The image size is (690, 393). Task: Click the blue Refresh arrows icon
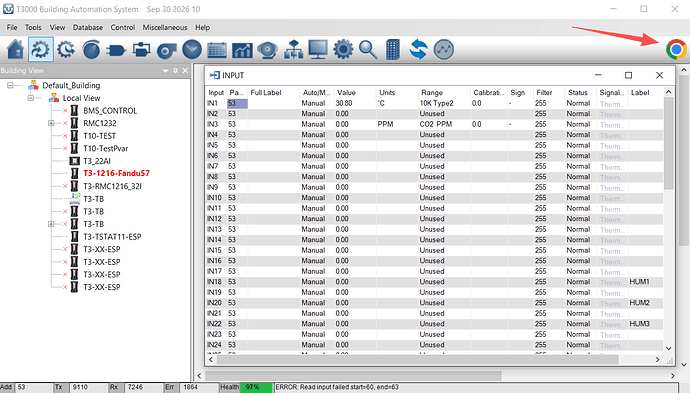(x=418, y=49)
